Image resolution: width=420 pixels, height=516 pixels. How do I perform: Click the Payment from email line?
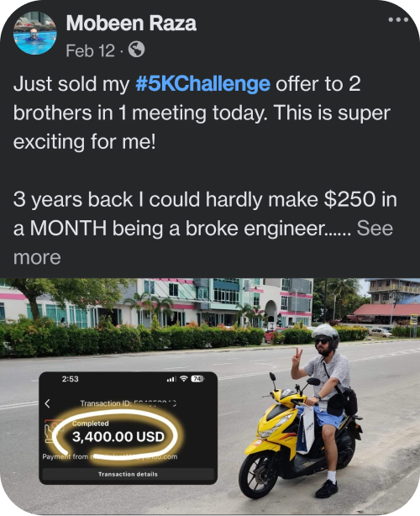(x=110, y=456)
